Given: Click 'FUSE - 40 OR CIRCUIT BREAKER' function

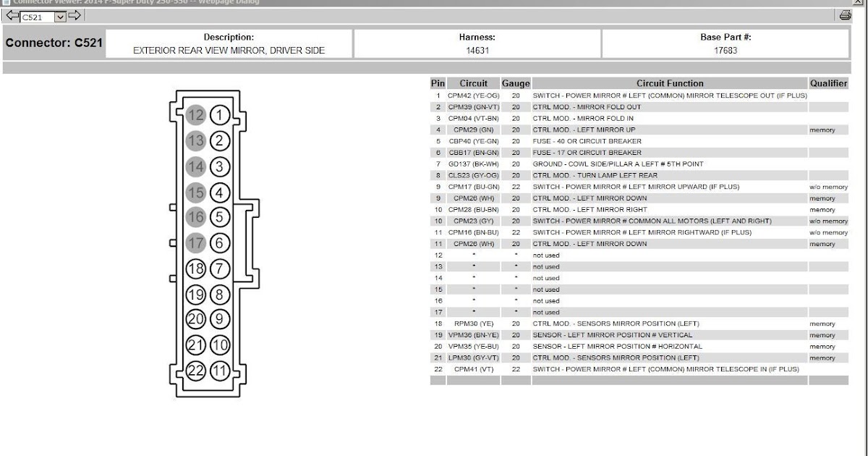Looking at the screenshot, I should coord(587,141).
